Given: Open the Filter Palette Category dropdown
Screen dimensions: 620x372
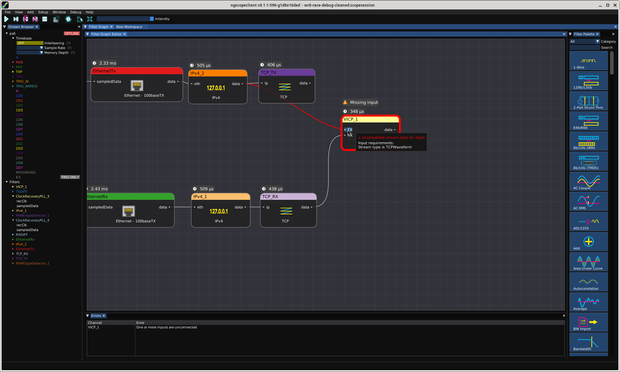Looking at the screenshot, I should 585,42.
